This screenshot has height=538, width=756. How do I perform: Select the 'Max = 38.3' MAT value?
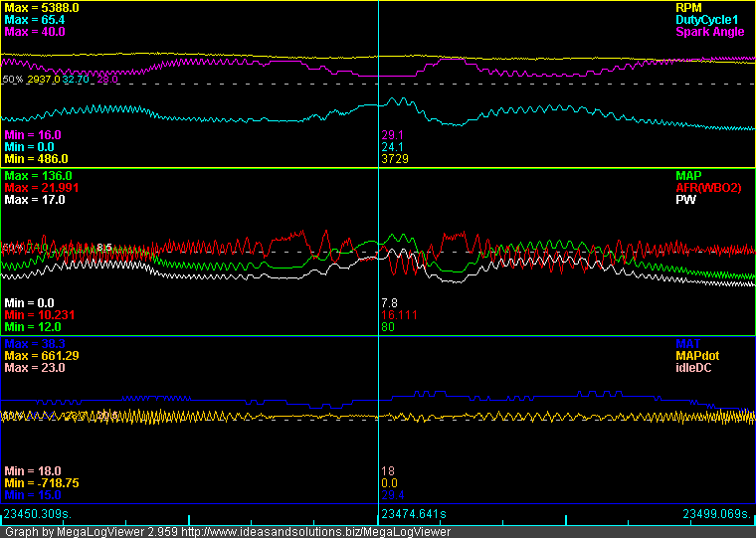[35, 344]
